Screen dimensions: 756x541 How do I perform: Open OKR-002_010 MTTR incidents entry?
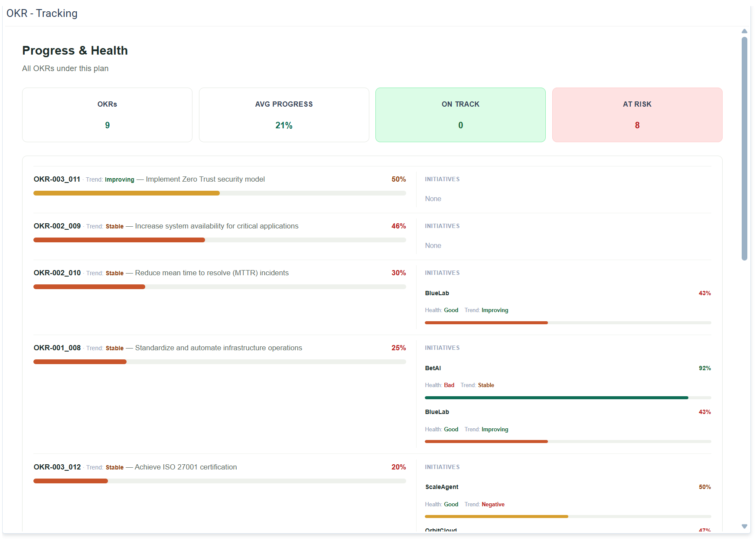point(161,273)
